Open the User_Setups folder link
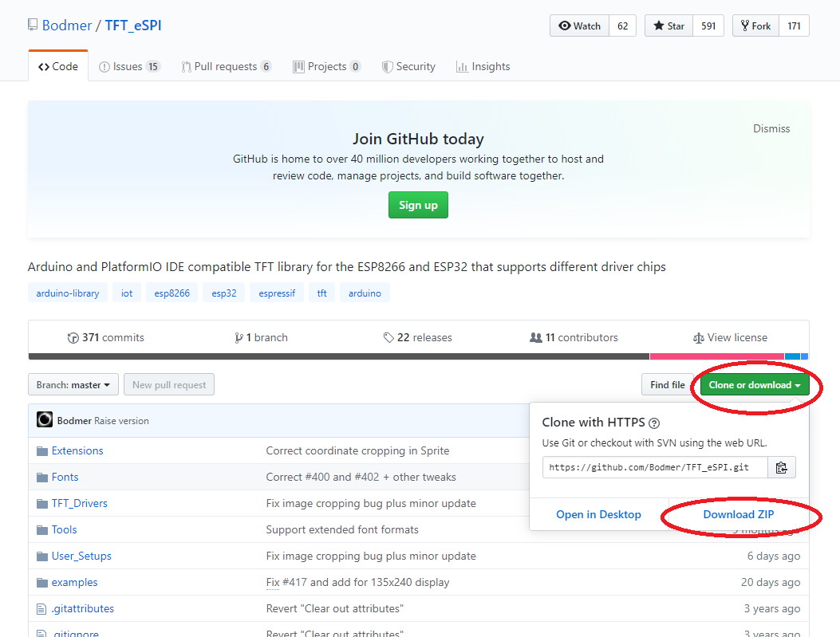This screenshot has height=637, width=840. coord(81,556)
